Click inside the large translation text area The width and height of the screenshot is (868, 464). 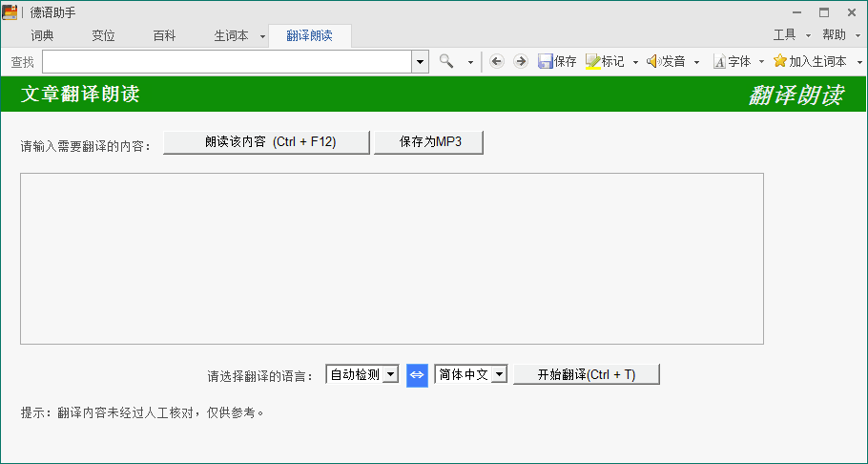(x=391, y=258)
